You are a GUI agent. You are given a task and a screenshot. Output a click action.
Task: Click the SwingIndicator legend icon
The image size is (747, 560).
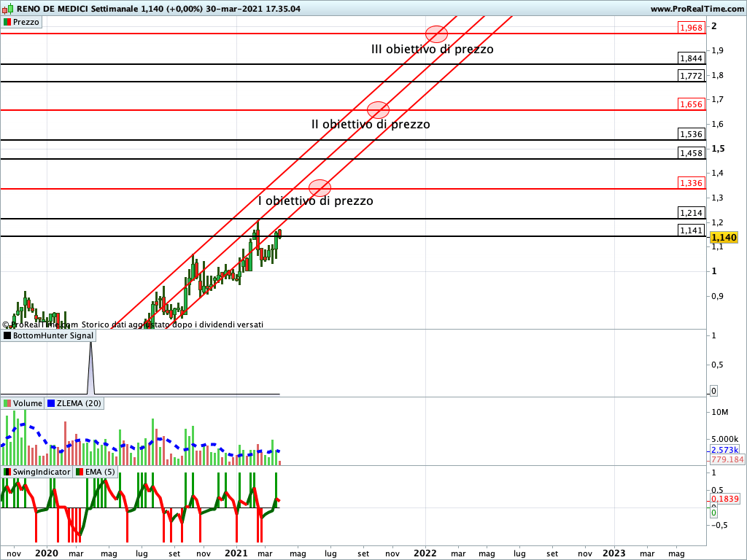pos(7,472)
